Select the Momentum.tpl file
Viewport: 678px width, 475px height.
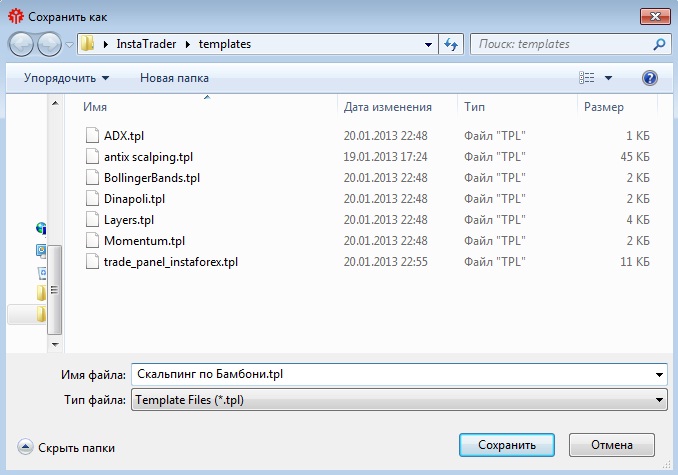[144, 241]
